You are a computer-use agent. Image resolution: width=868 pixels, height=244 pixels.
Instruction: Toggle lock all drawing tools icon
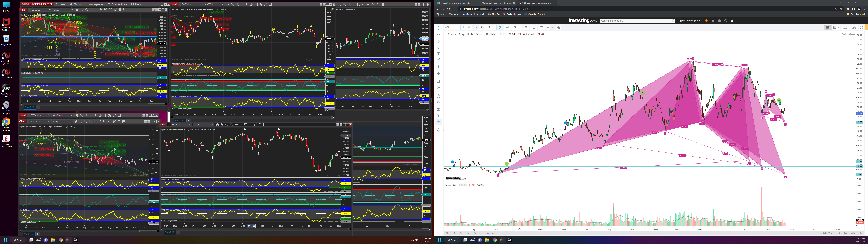438,109
